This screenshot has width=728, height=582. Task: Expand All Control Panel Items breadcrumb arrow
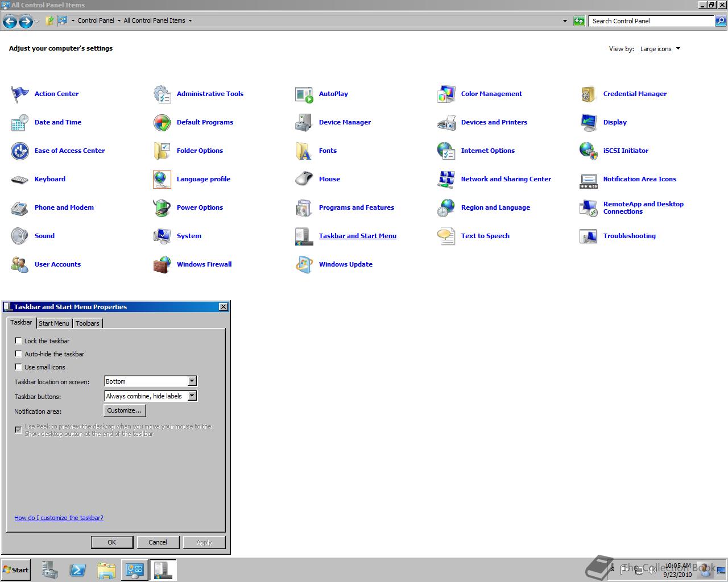(190, 20)
